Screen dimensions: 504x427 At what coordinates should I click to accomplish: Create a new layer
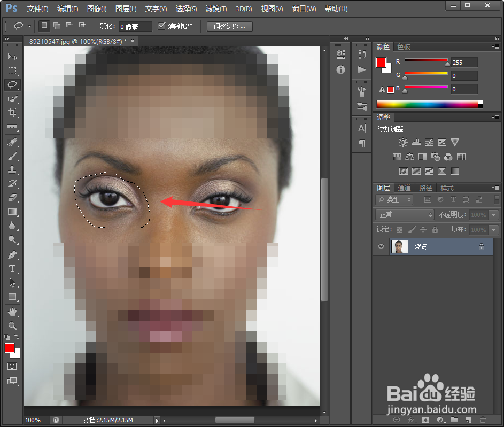click(x=468, y=420)
